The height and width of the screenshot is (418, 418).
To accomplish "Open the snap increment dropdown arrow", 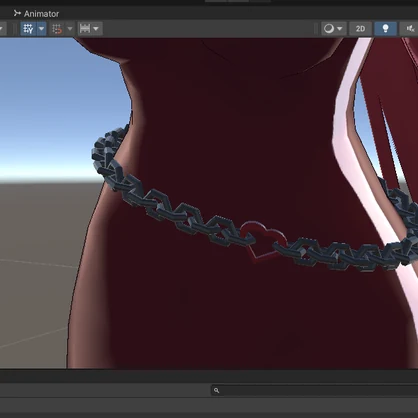I will (96, 29).
